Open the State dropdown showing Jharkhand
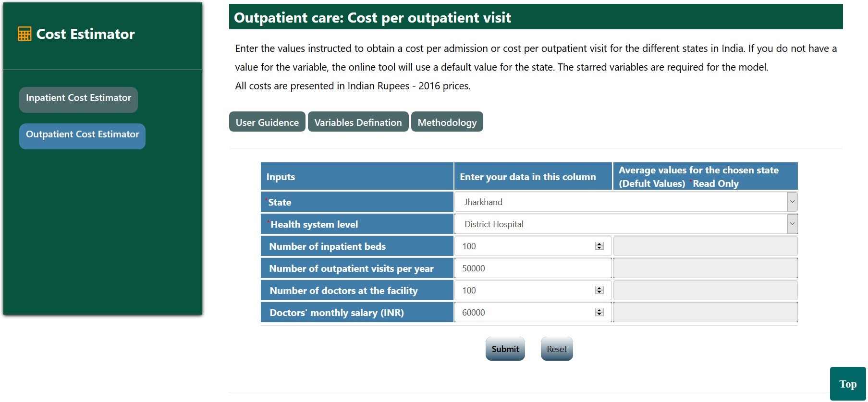Screen dimensions: 868x402 pos(625,202)
